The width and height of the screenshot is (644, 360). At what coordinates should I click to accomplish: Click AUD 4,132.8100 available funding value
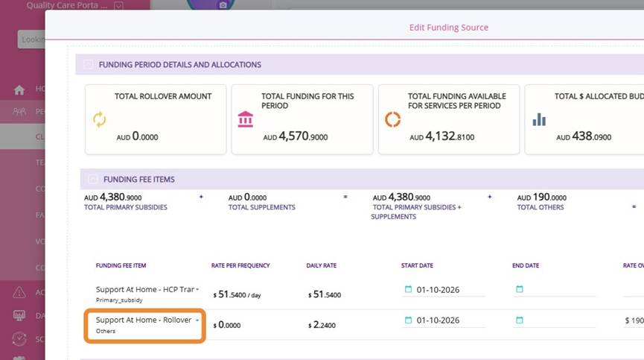(442, 136)
